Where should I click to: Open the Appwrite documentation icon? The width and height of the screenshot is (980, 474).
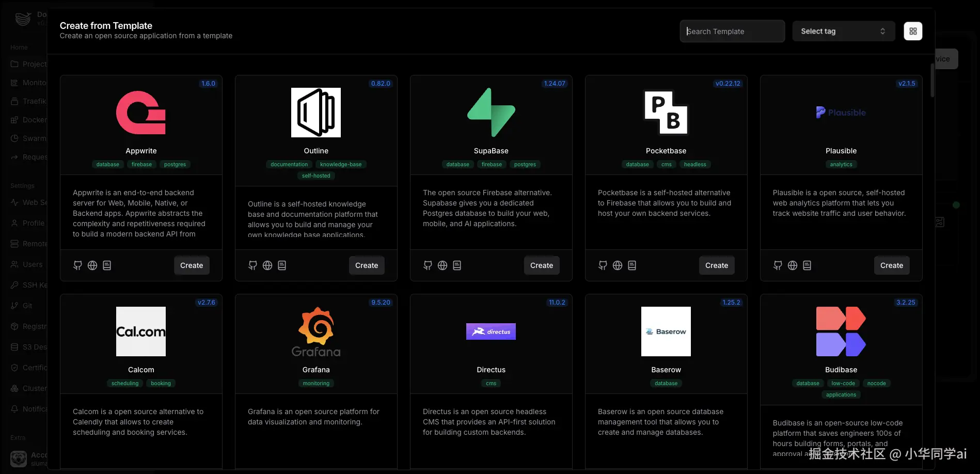(107, 265)
